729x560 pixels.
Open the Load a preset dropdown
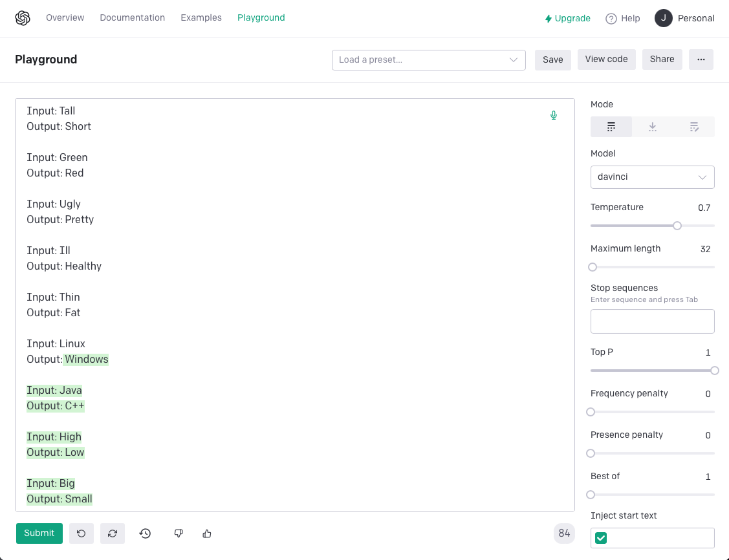click(x=428, y=59)
